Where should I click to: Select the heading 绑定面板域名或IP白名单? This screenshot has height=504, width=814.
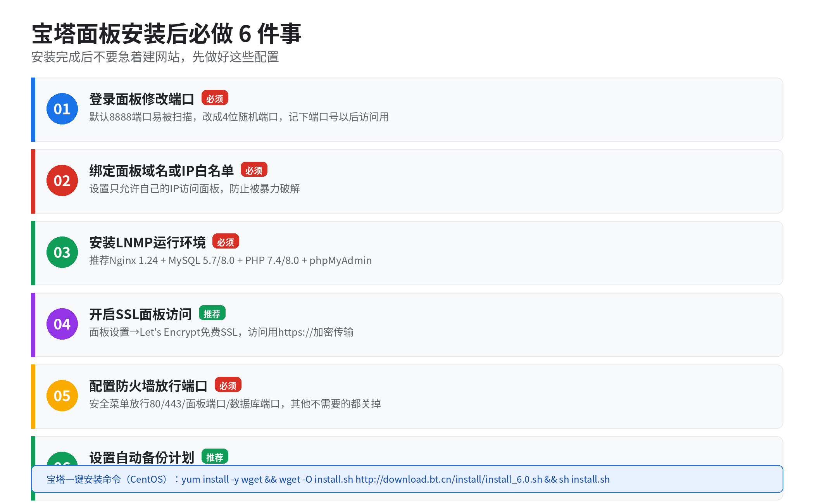coord(161,171)
